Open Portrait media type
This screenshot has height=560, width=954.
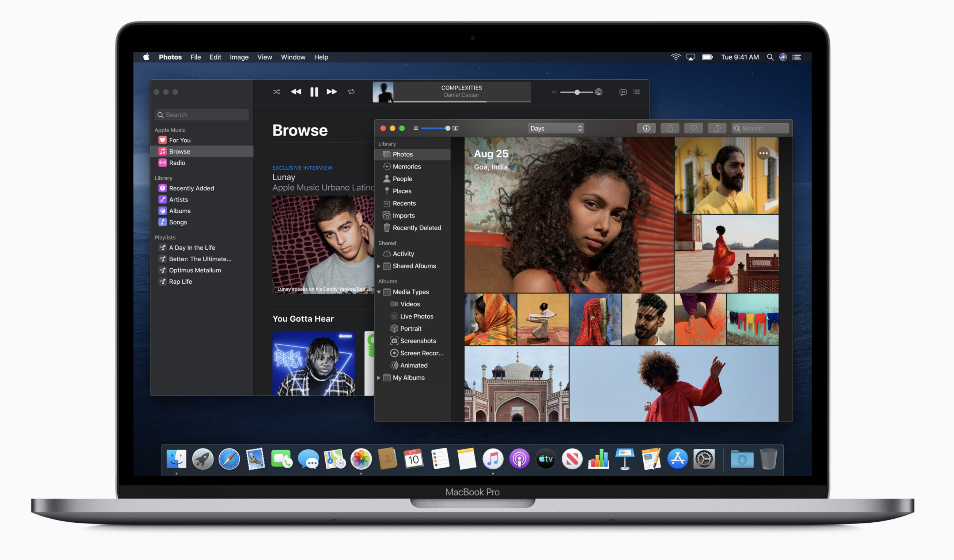click(x=412, y=329)
